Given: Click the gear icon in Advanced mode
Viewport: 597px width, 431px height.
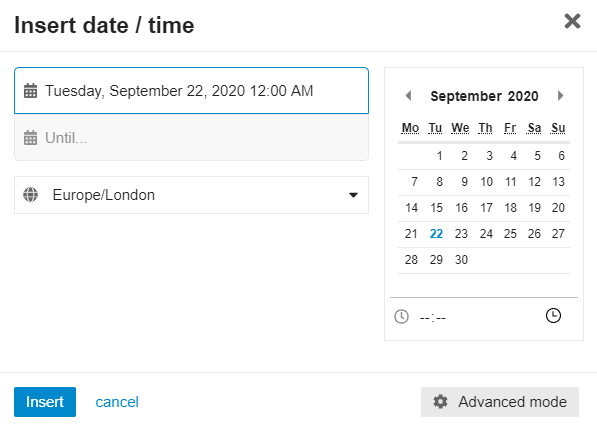Looking at the screenshot, I should [x=441, y=402].
